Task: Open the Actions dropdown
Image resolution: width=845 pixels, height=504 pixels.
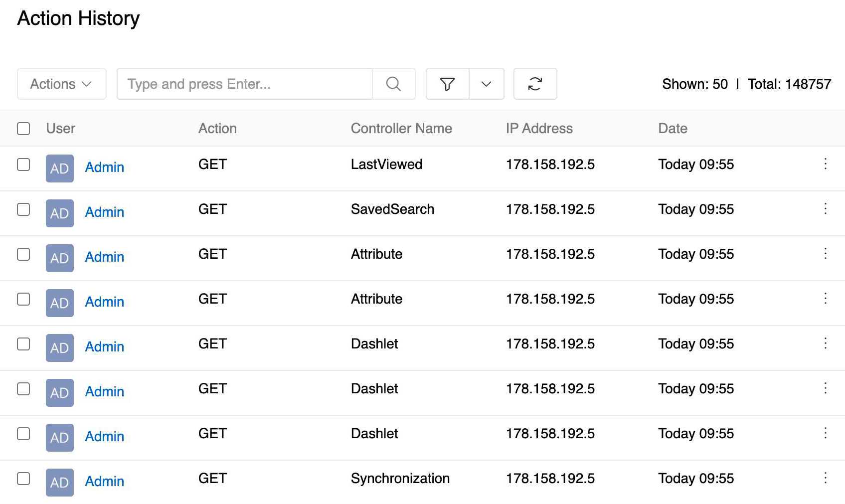Action: 61,84
